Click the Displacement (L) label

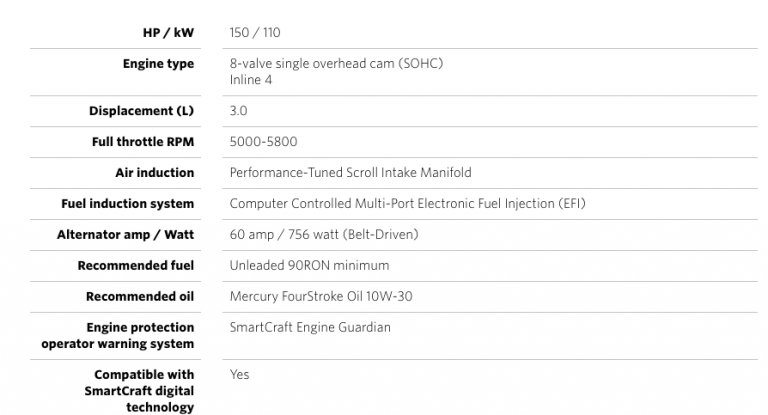141,111
